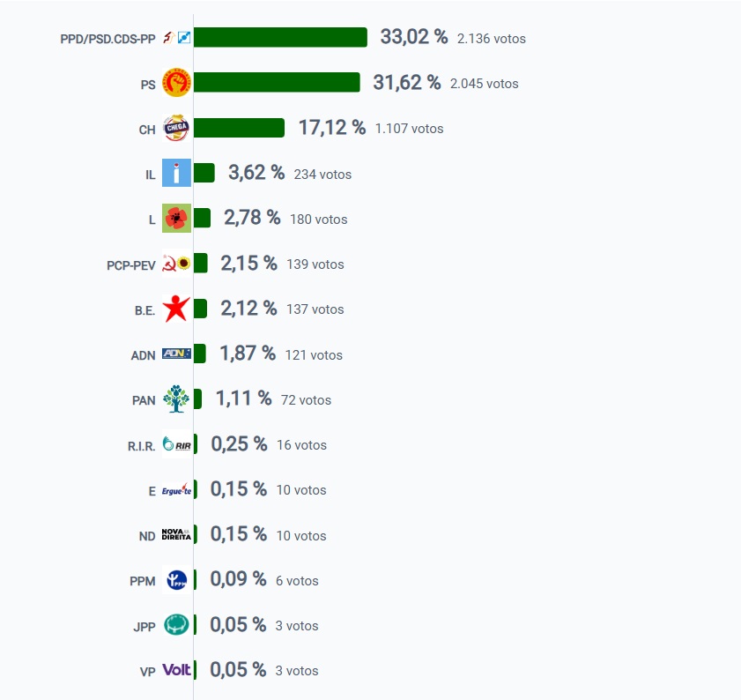Select the PPM blue circle logo
Screen dimensions: 741x700
coord(177,579)
